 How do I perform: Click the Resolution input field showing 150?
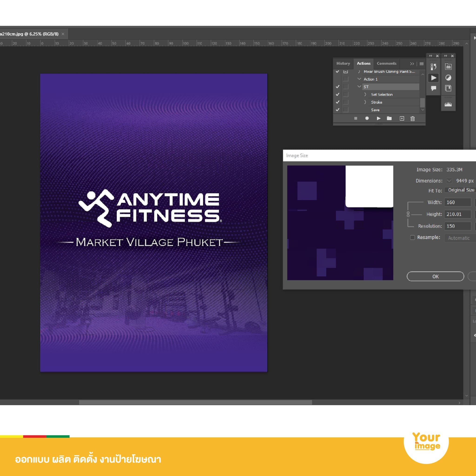point(458,226)
